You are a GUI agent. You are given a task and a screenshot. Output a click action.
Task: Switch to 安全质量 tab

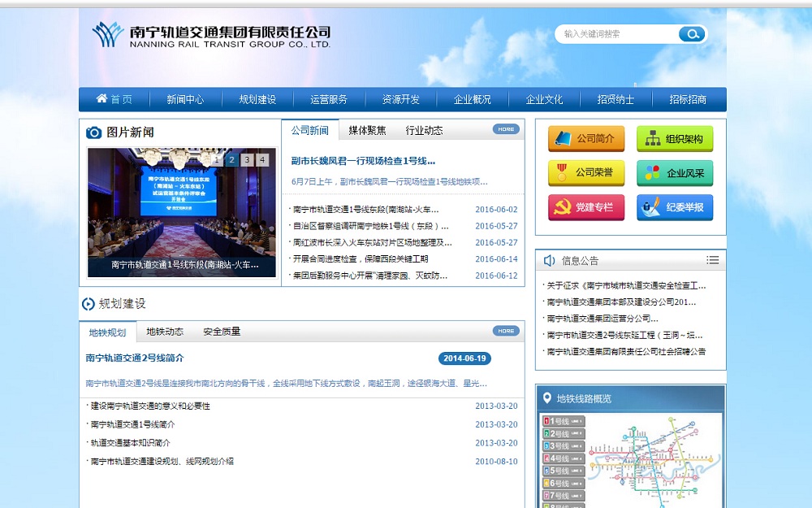pyautogui.click(x=222, y=332)
